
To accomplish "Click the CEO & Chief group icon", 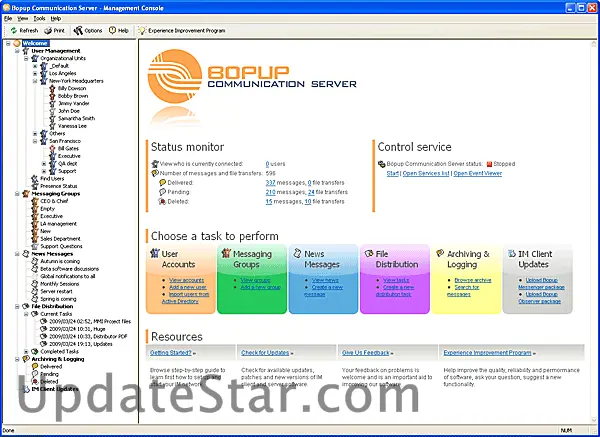I will 35,201.
